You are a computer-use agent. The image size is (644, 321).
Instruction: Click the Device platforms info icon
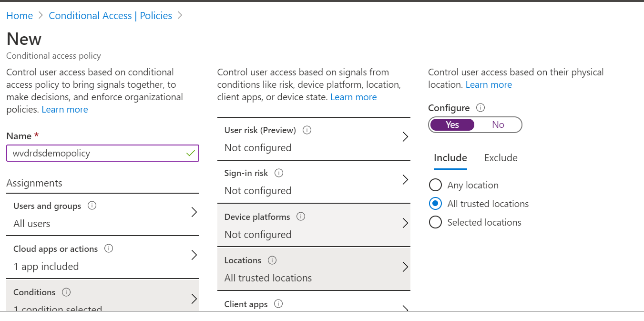[x=301, y=217]
